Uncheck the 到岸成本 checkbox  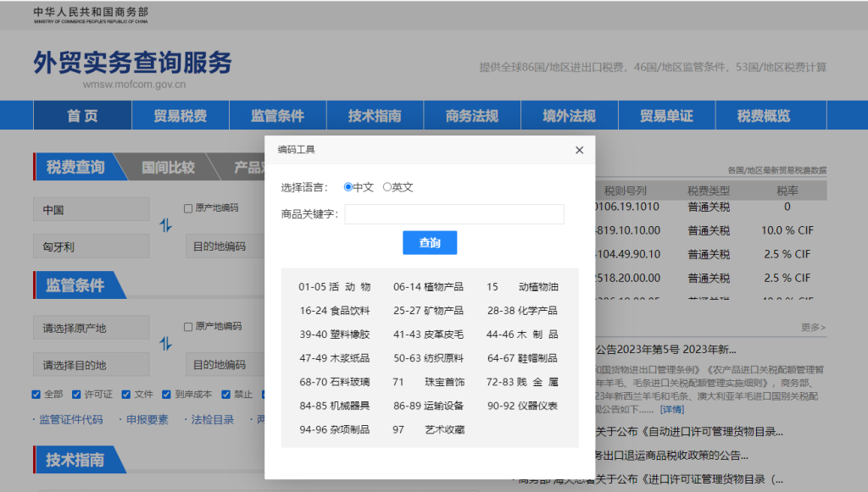click(x=166, y=394)
